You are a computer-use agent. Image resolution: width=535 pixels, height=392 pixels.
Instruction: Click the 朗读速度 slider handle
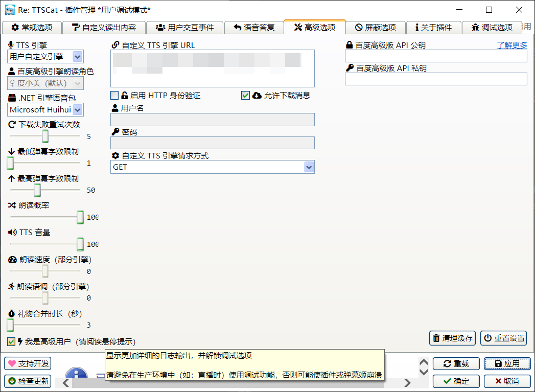[45, 271]
